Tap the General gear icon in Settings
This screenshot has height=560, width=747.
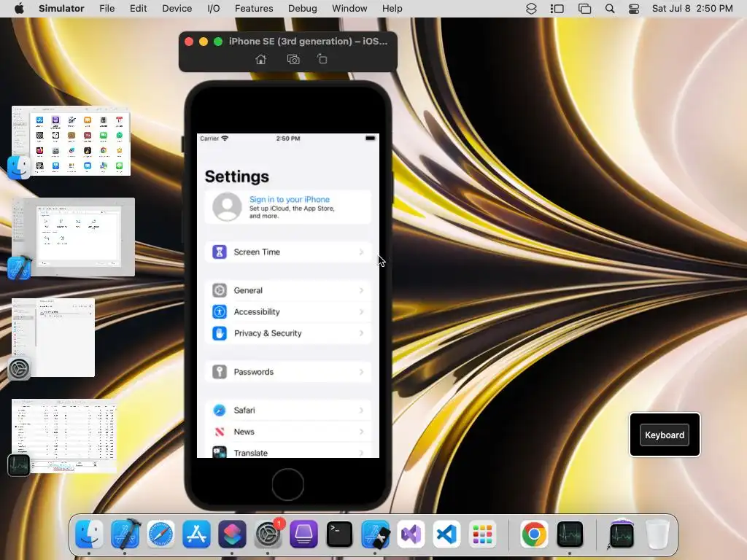(x=219, y=290)
